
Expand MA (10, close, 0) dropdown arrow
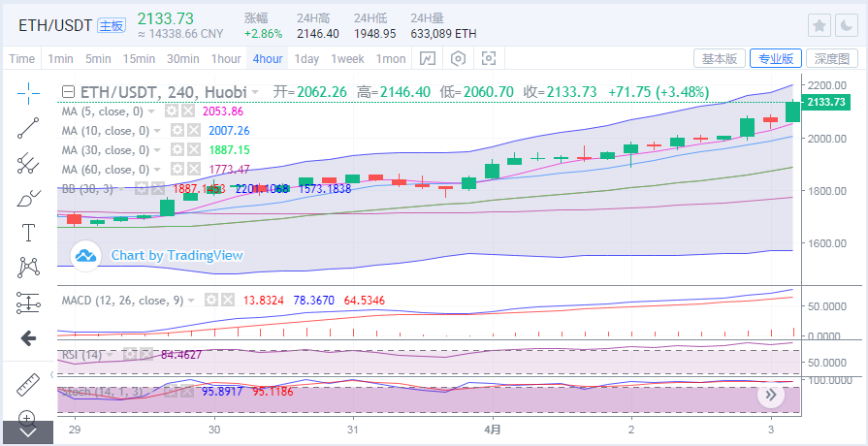[157, 131]
